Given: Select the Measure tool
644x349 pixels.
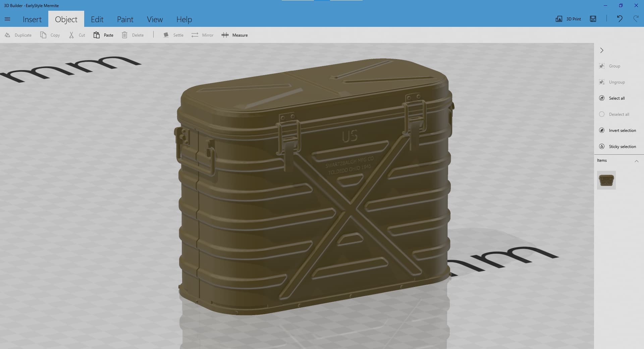Looking at the screenshot, I should [x=235, y=35].
